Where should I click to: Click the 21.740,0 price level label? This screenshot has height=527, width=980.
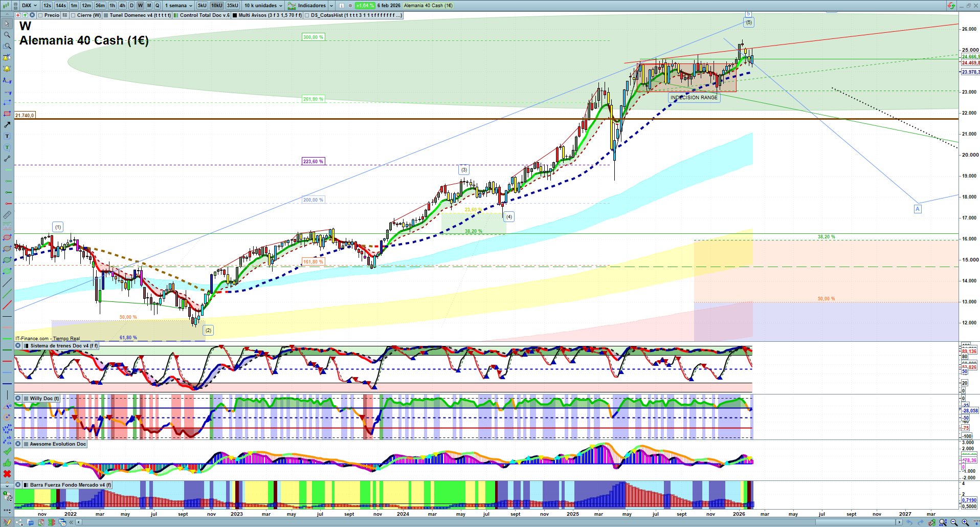tap(25, 116)
